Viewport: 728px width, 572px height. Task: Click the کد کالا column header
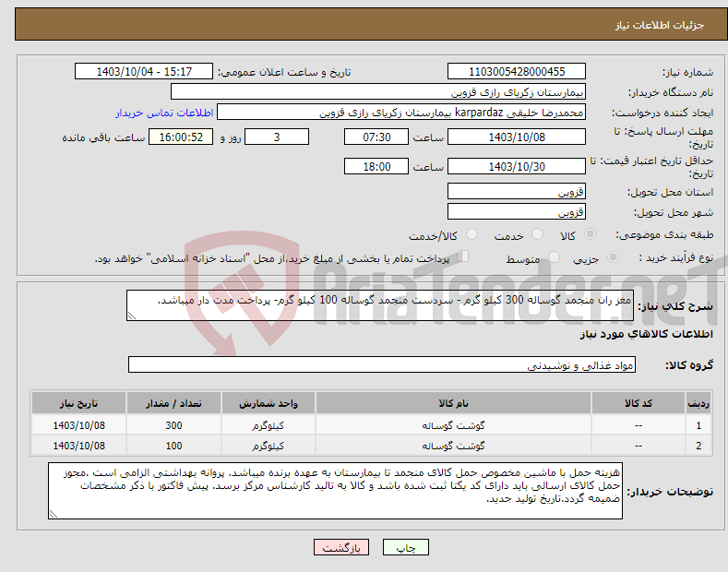click(x=638, y=403)
